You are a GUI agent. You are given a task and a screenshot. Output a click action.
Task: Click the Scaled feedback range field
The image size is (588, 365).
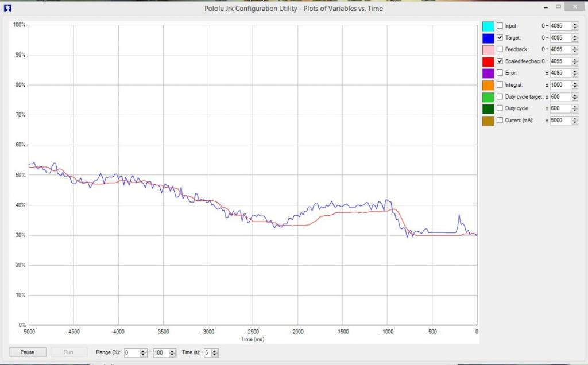click(560, 61)
